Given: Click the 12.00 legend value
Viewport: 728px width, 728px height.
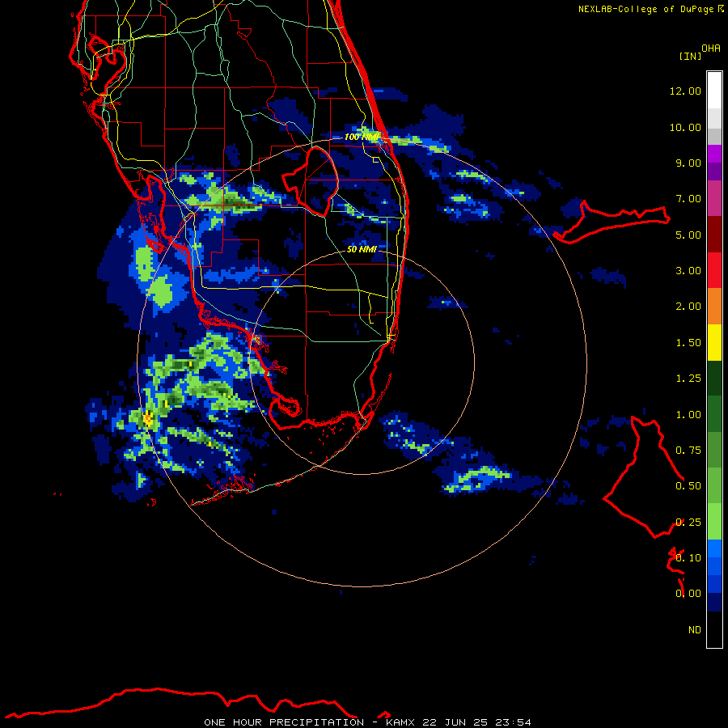Looking at the screenshot, I should pyautogui.click(x=685, y=91).
